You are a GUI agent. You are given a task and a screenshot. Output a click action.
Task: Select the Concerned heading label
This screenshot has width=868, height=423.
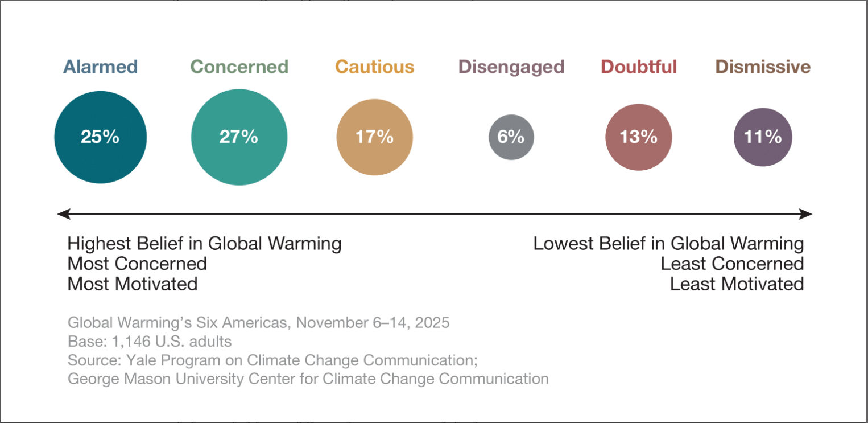[x=239, y=67]
